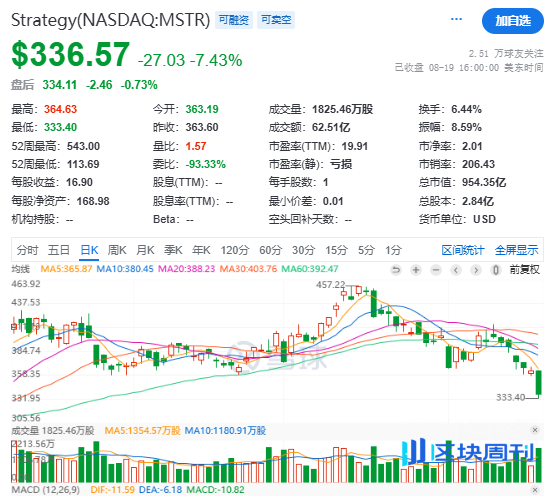Click the 今开 value 363.19
558x496 pixels.
202,109
